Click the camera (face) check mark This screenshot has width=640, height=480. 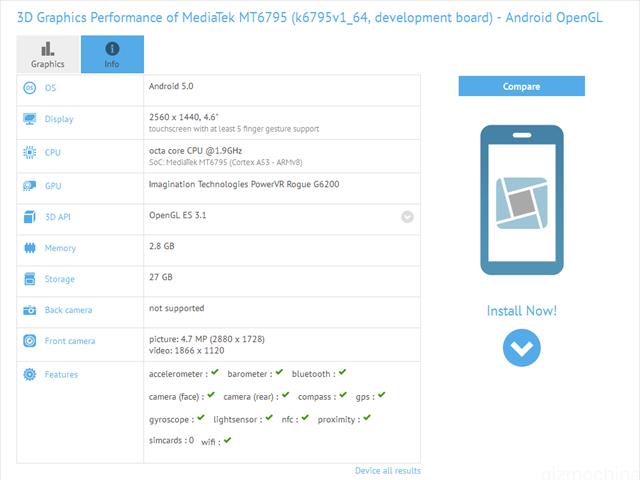[x=211, y=395]
